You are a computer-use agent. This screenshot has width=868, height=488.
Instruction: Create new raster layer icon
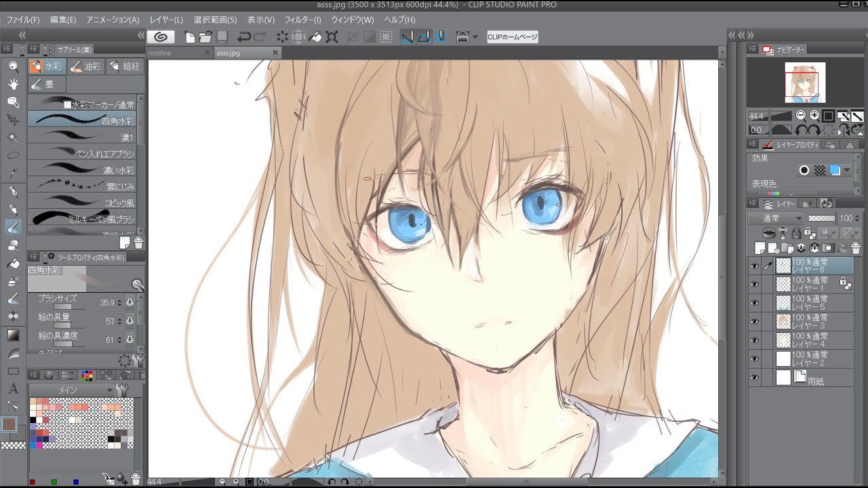click(760, 248)
